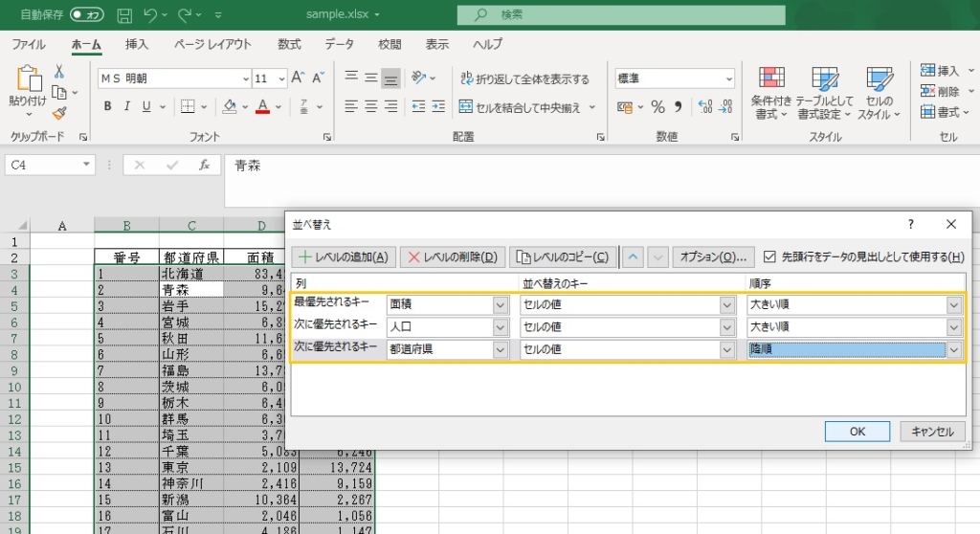Screen dimensions: 980x534
Task: Click the Save floppy disk icon
Action: point(124,15)
